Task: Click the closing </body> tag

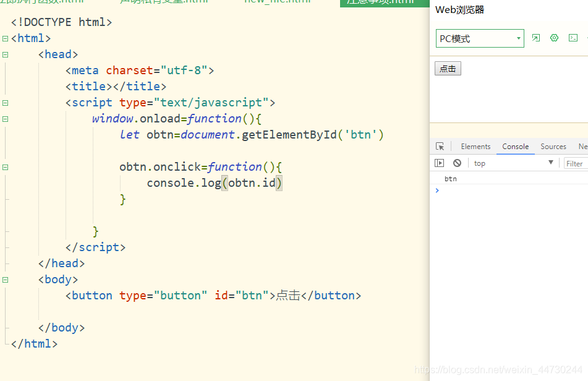Action: [x=61, y=328]
